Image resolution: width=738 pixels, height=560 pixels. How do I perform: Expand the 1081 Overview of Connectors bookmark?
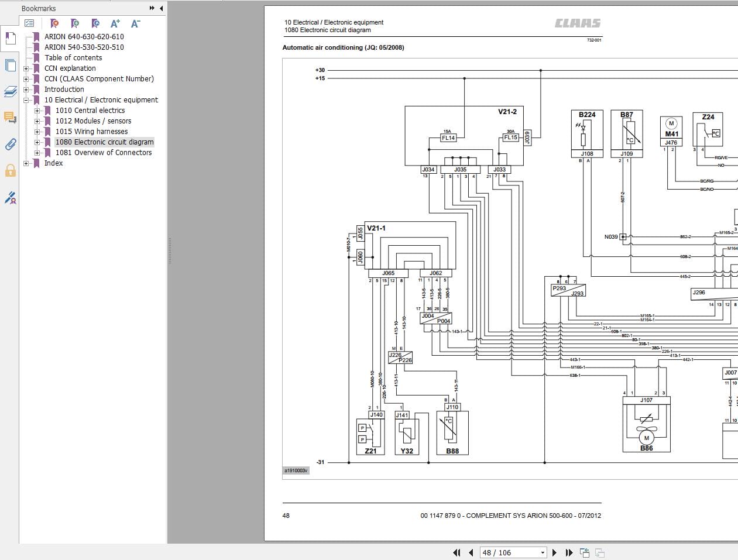pyautogui.click(x=37, y=153)
